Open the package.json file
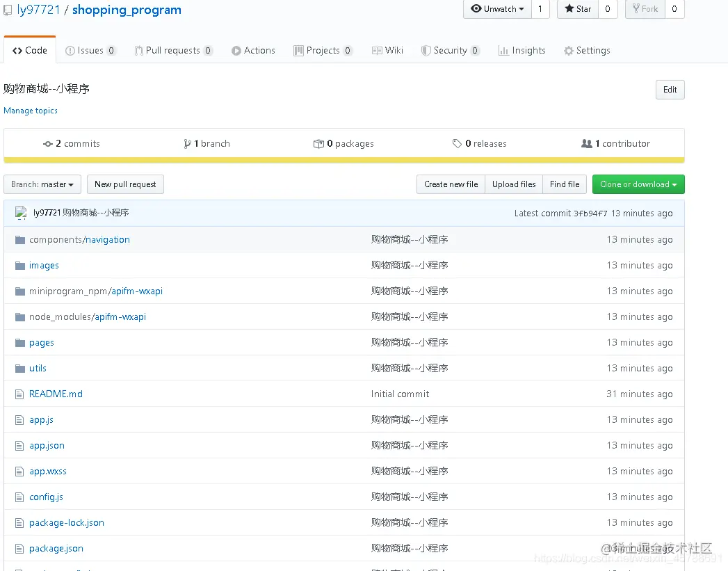This screenshot has height=571, width=728. (56, 548)
